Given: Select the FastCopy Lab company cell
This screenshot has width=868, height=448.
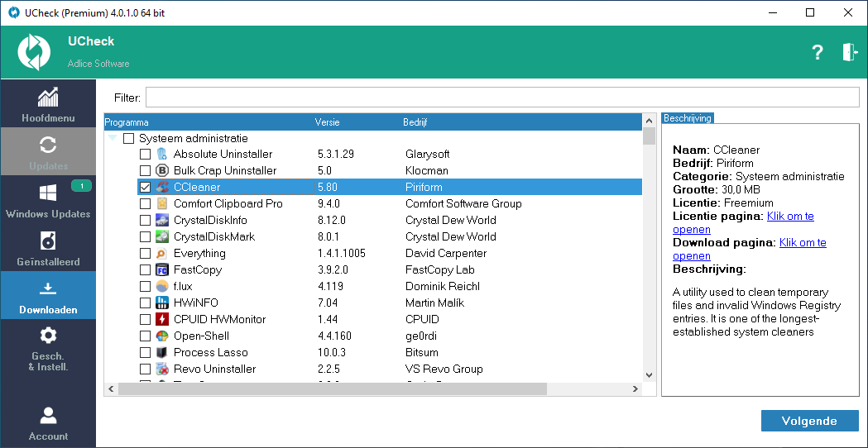Looking at the screenshot, I should 440,270.
